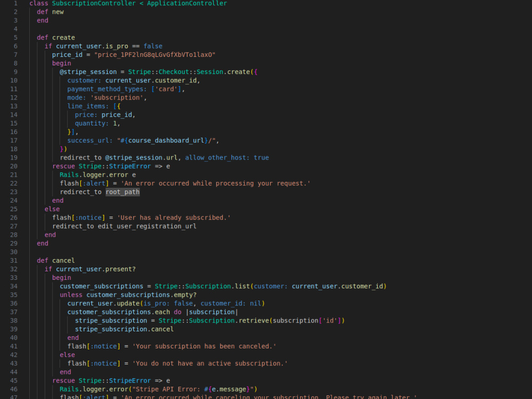Image resolution: width=532 pixels, height=399 pixels.
Task: Click 'current_user.present?' on line 32
Action: pos(96,269)
